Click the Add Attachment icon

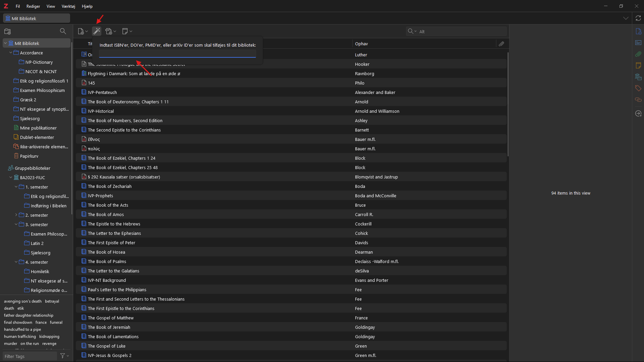click(x=109, y=31)
